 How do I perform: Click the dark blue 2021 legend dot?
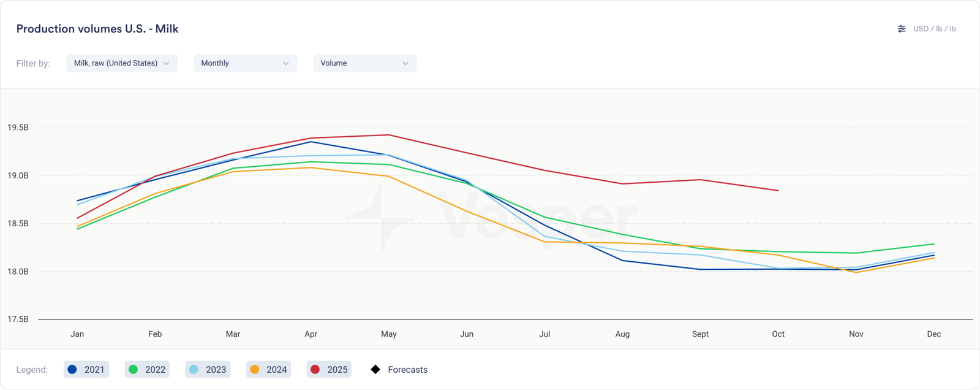(x=72, y=369)
